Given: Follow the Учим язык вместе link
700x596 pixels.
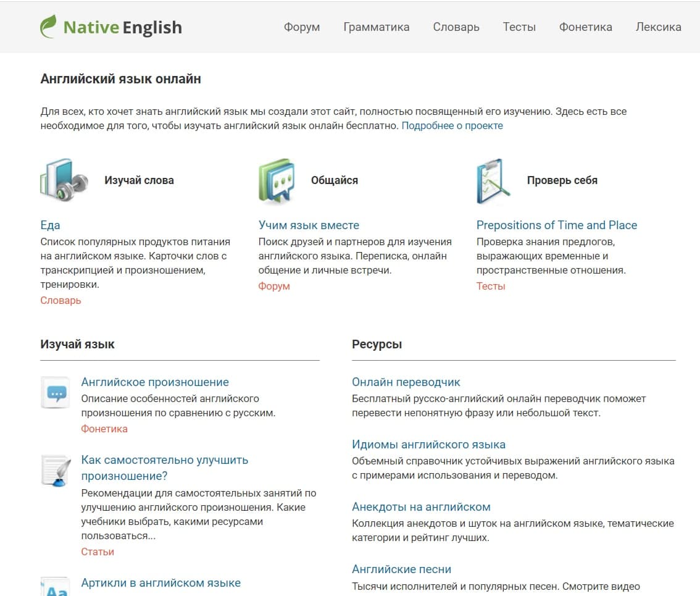Looking at the screenshot, I should coord(309,225).
